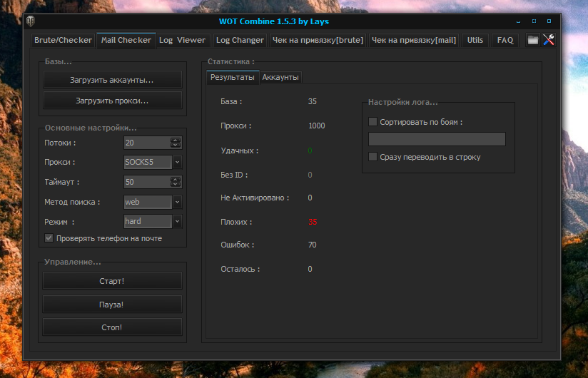Expand the Прокси type SOCKS5 dropdown
The height and width of the screenshot is (378, 588).
click(x=178, y=162)
